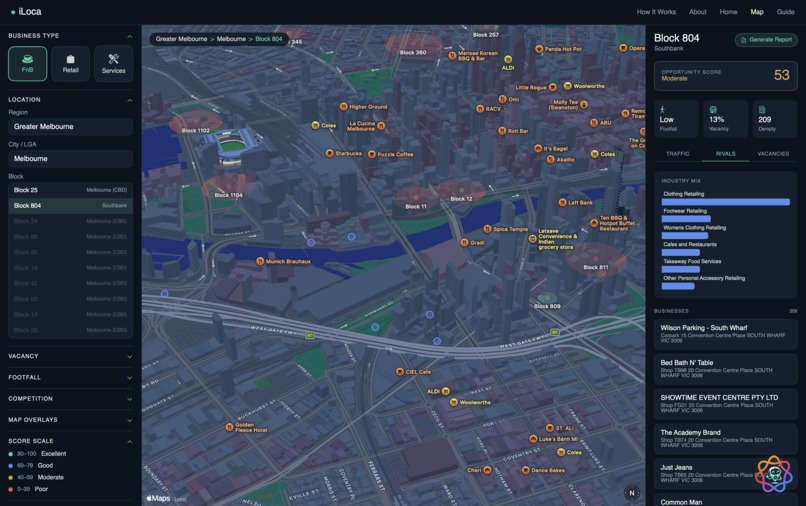
Task: Collapse the Score Scale section
Action: (130, 441)
